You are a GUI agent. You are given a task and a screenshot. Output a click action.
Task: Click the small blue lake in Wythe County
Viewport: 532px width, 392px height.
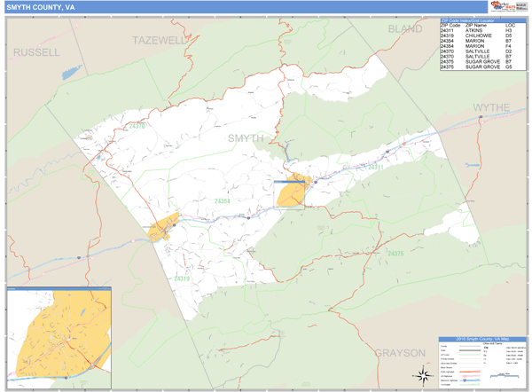472,165
